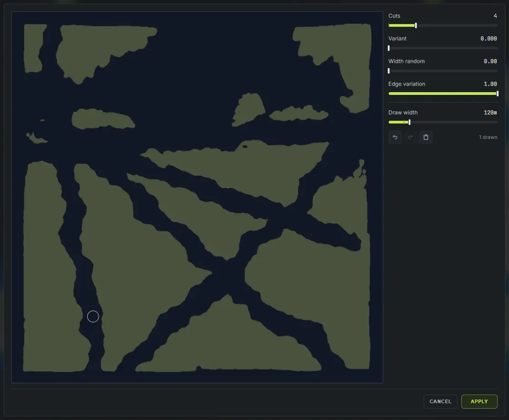Click the Variant label
509x420 pixels.
click(x=397, y=38)
